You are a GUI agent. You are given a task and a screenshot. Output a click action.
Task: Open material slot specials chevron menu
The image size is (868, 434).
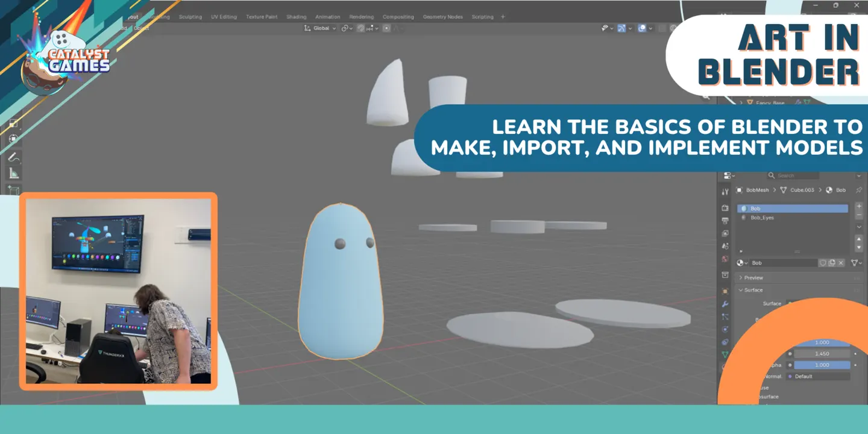click(x=859, y=227)
